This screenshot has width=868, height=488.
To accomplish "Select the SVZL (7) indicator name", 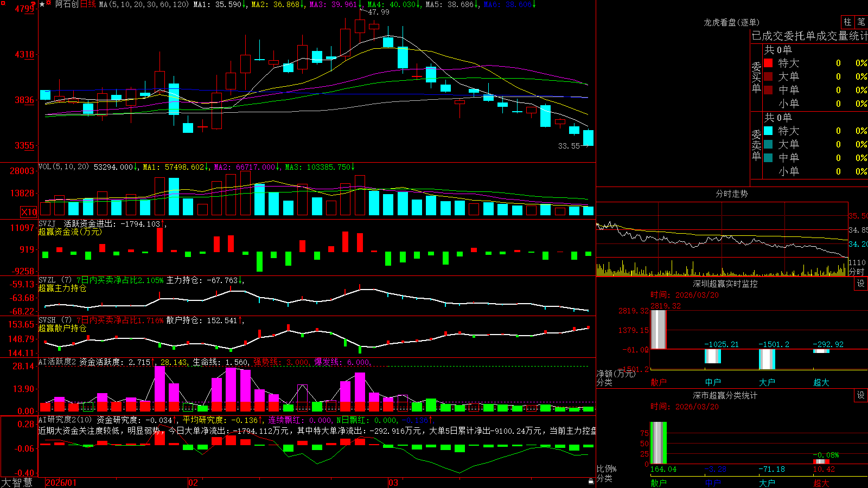I will (55, 280).
